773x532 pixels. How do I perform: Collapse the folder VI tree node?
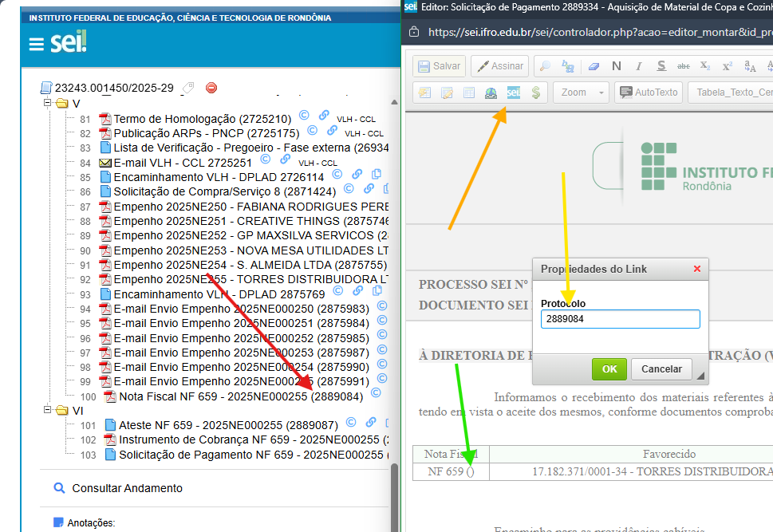point(49,410)
